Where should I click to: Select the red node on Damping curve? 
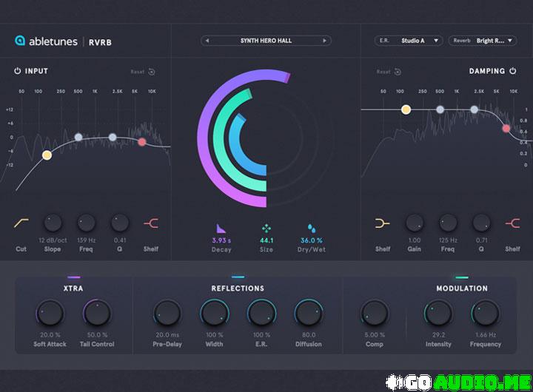coord(506,129)
